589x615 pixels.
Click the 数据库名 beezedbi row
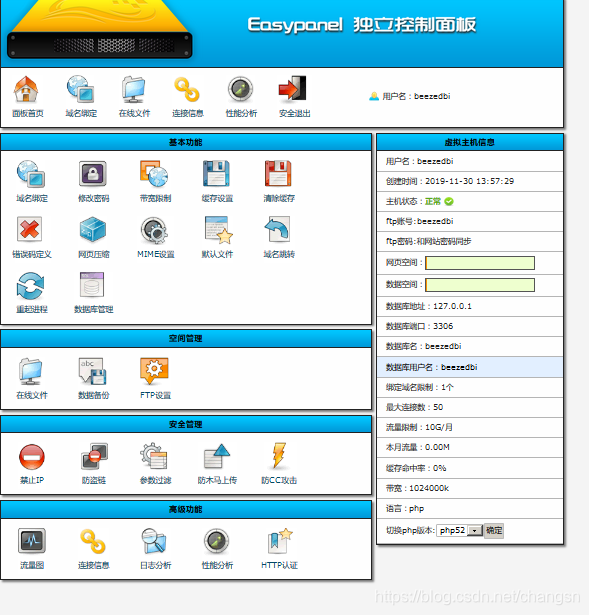(470, 346)
